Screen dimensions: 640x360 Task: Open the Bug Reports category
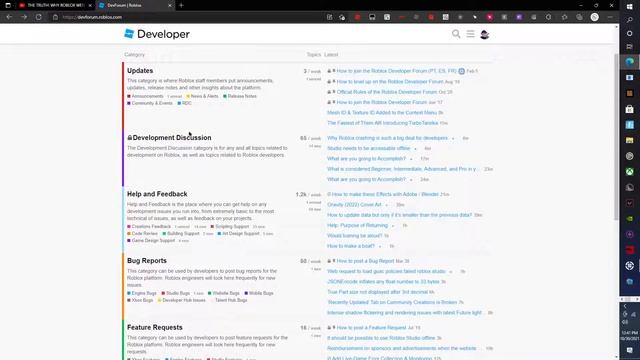[147, 260]
